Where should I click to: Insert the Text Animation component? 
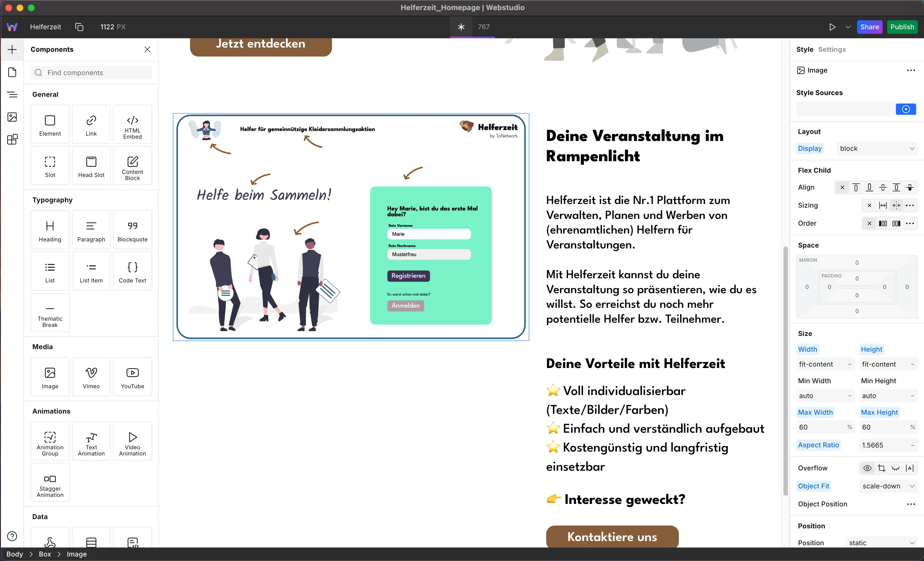pos(91,441)
